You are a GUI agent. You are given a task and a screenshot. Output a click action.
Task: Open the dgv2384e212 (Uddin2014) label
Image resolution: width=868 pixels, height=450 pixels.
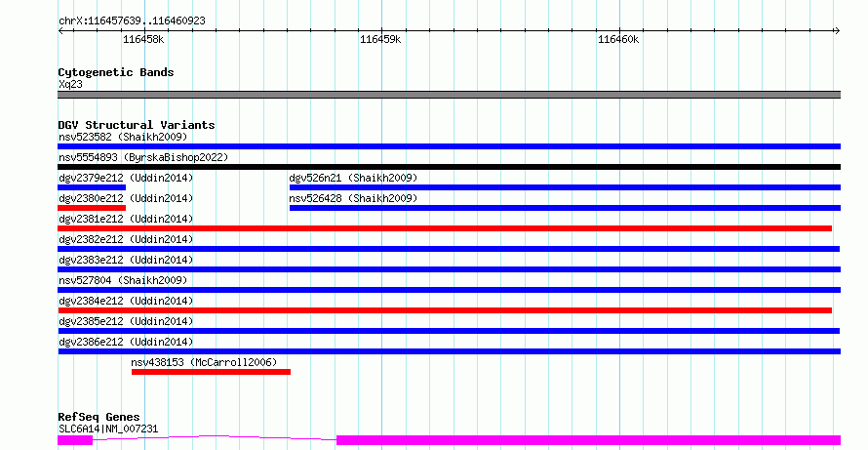pyautogui.click(x=126, y=301)
